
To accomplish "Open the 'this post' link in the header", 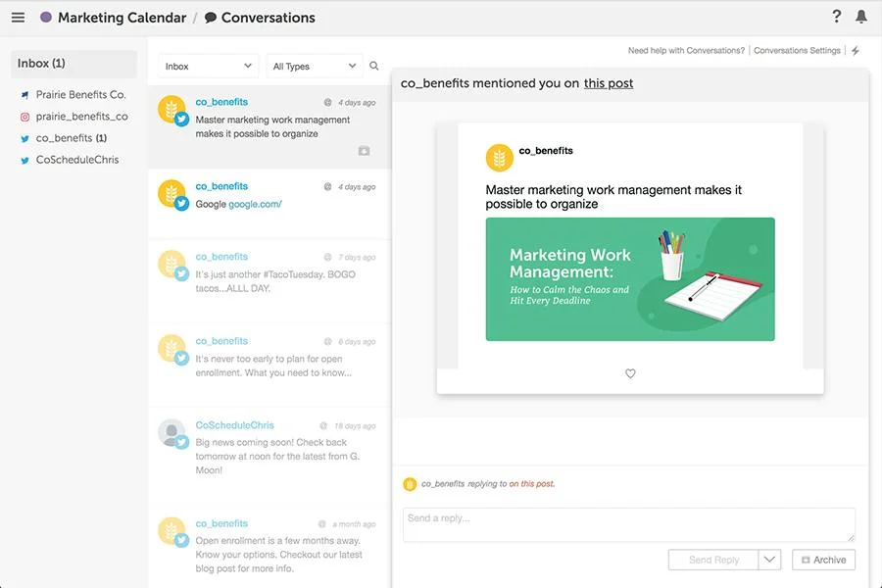I will 608,83.
